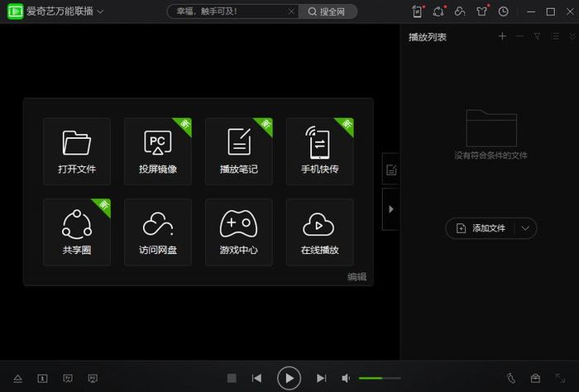Image resolution: width=579 pixels, height=392 pixels.
Task: Start 在线播放 online playback
Action: 320,232
